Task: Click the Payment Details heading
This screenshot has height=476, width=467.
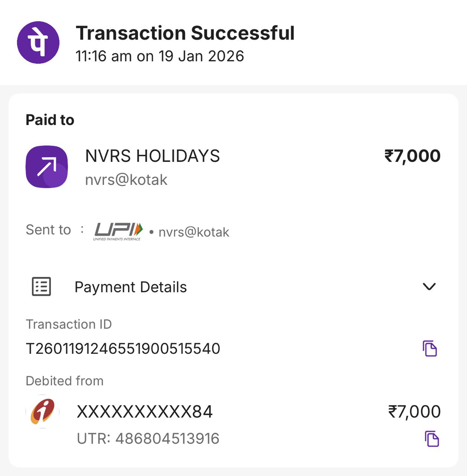Action: 131,287
